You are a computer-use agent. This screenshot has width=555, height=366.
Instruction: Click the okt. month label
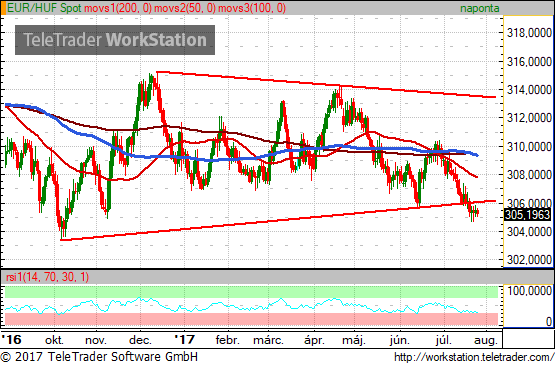click(x=54, y=340)
